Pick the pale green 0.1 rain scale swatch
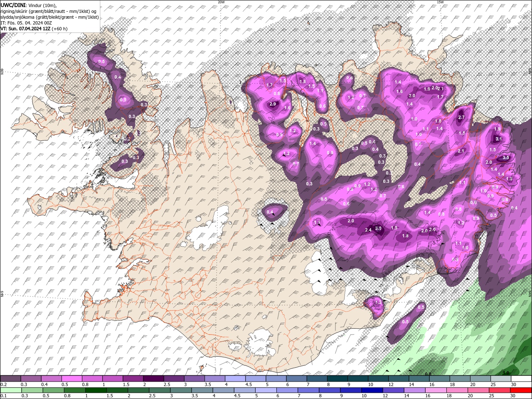 [11, 390]
